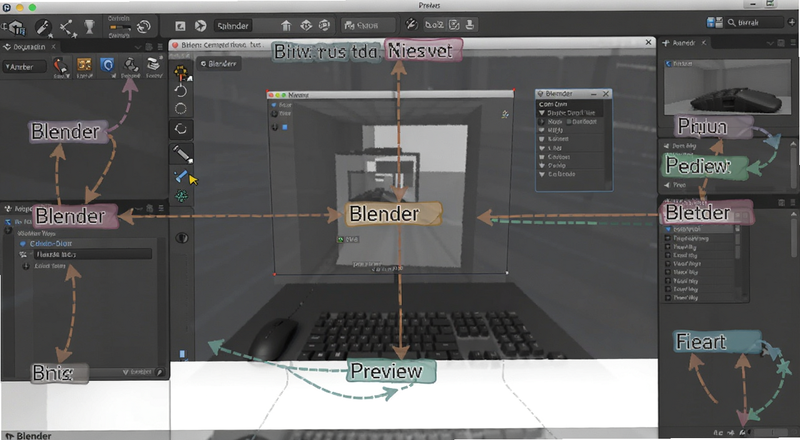Image resolution: width=800 pixels, height=440 pixels.
Task: Click the up-arrow icon right of the Sabnder field
Action: [x=286, y=26]
